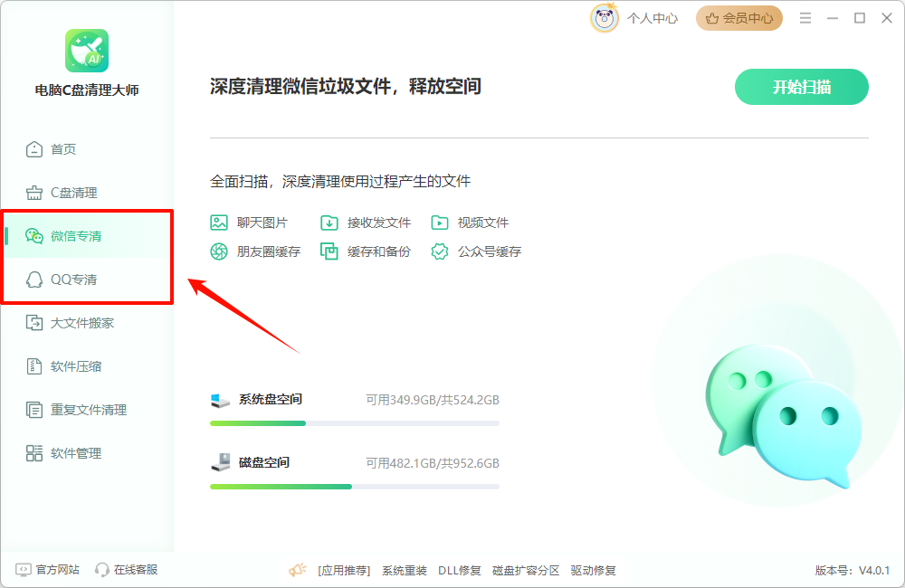
Task: Open the QQ专清 cleaning tool
Action: coord(72,280)
